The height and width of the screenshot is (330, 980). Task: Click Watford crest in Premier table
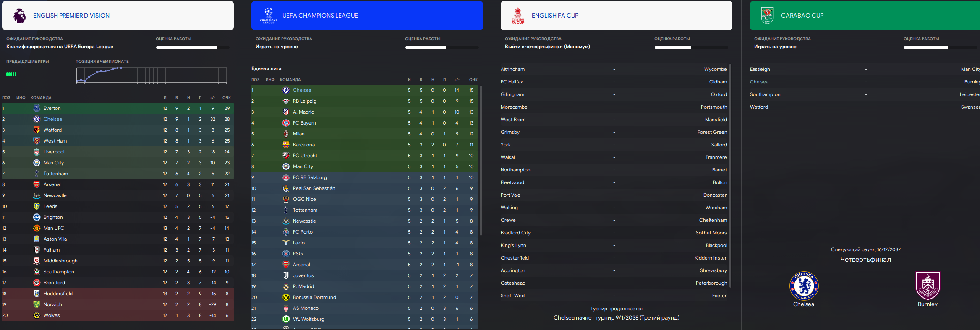tap(37, 130)
